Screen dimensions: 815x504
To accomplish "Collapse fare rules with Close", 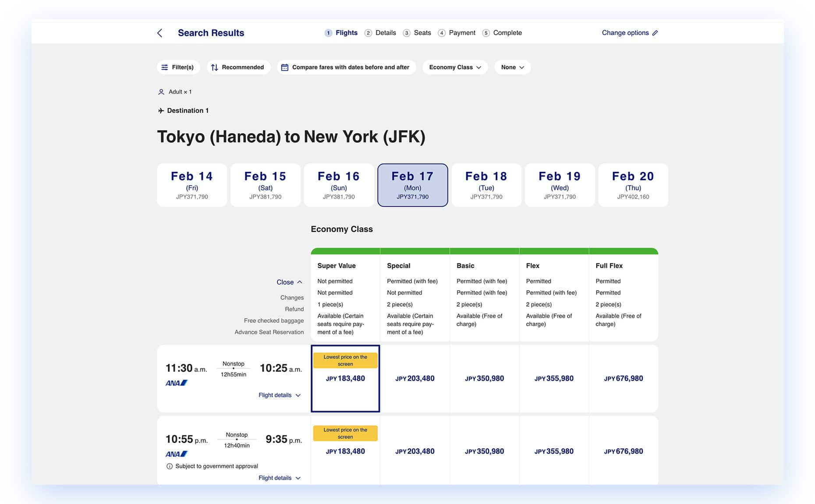I will tap(289, 282).
